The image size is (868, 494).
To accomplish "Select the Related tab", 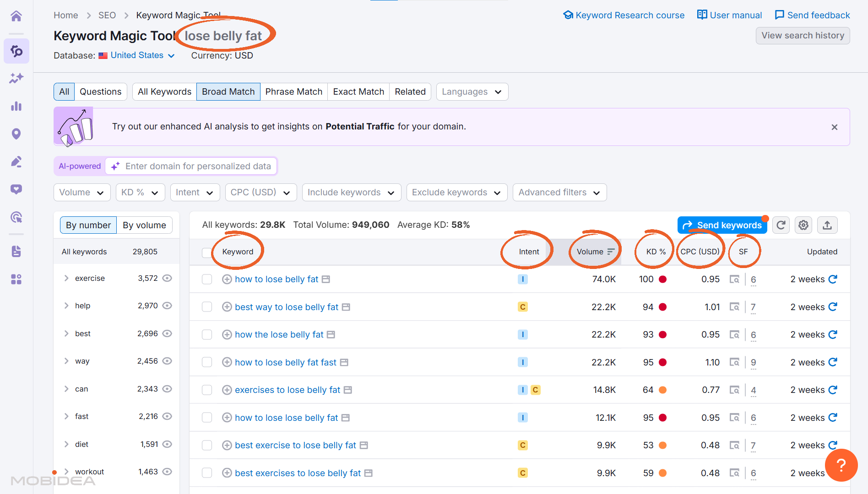I will [x=410, y=92].
